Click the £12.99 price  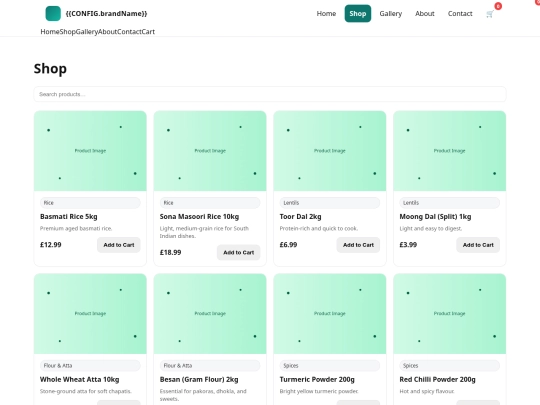point(51,245)
